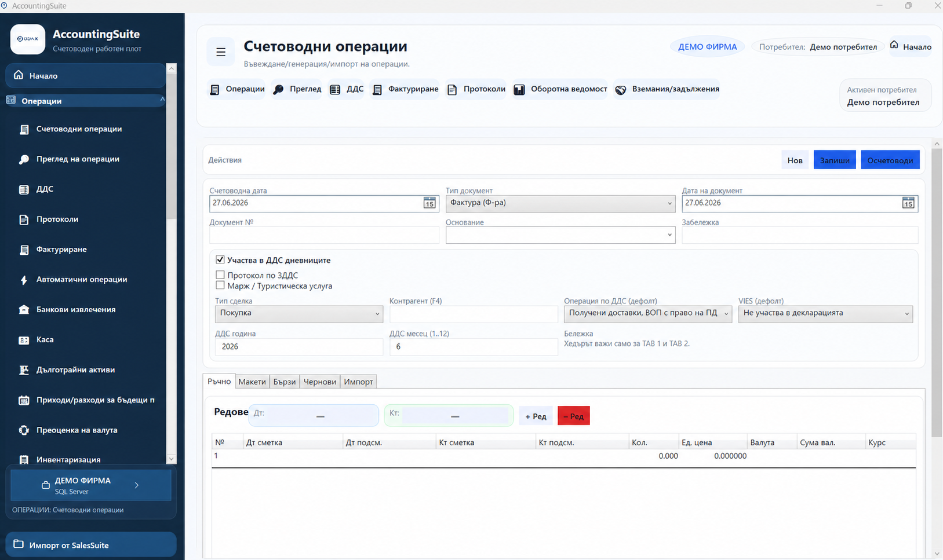Click the Автоматични операции lightning icon
This screenshot has width=943, height=560.
coord(24,280)
